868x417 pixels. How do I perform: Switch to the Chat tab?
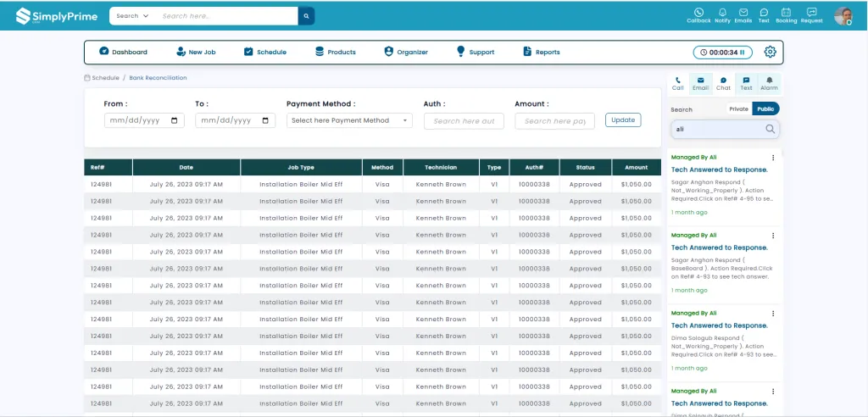tap(723, 84)
